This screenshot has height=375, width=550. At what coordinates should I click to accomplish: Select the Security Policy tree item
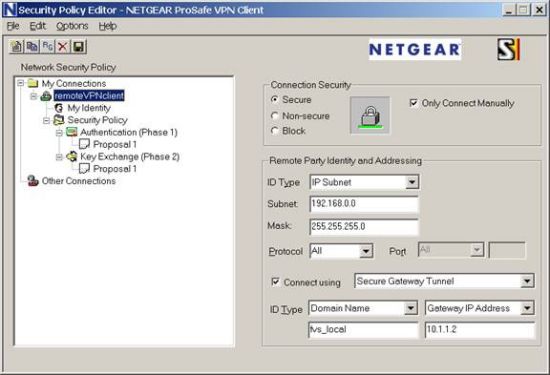pyautogui.click(x=97, y=120)
